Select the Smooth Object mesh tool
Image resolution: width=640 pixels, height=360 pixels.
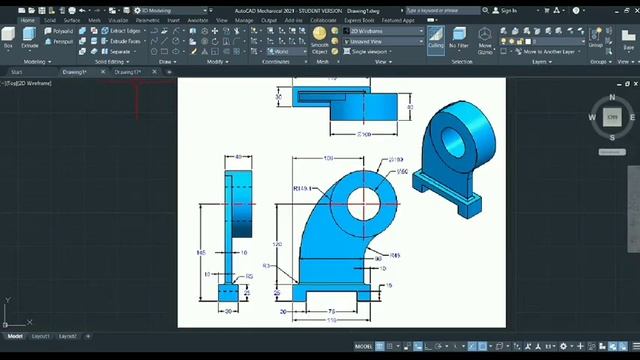(x=320, y=40)
